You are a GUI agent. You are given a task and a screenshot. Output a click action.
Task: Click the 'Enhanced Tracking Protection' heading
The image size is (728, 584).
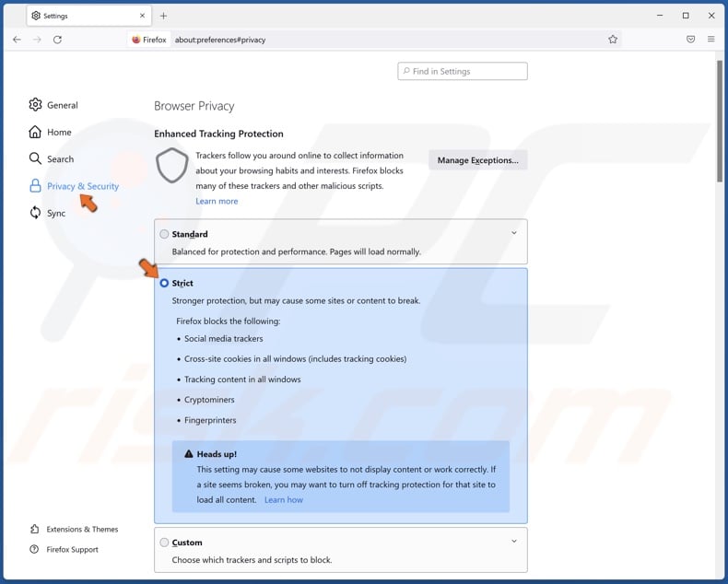[x=218, y=134]
